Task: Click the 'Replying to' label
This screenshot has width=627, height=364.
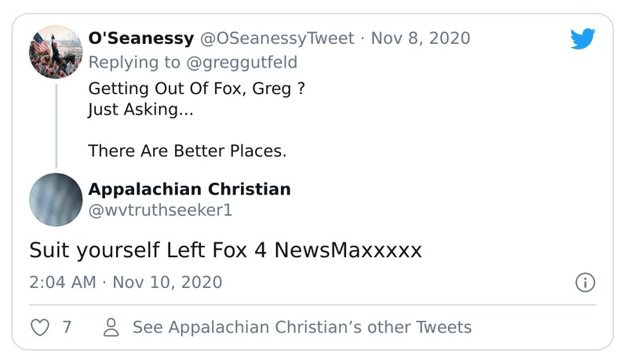Action: click(135, 62)
